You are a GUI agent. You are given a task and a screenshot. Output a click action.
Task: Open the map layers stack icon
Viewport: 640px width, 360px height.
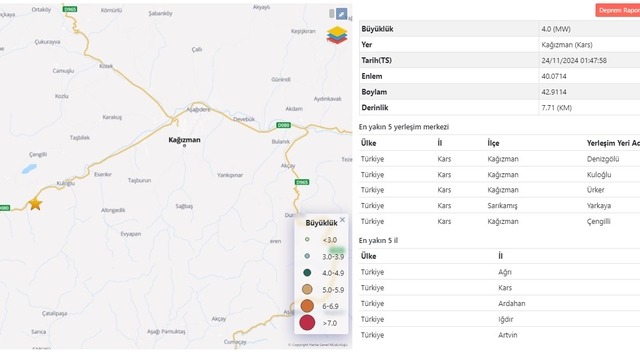click(x=337, y=35)
